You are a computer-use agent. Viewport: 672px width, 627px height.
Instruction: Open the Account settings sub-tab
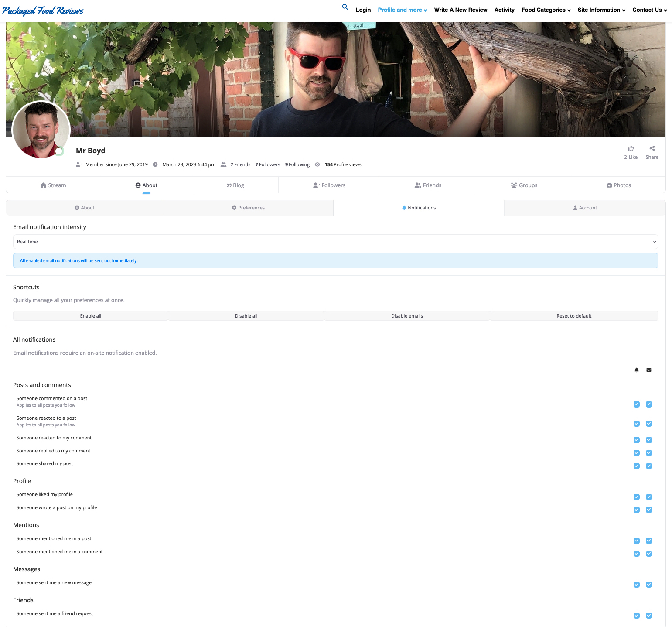(x=585, y=208)
